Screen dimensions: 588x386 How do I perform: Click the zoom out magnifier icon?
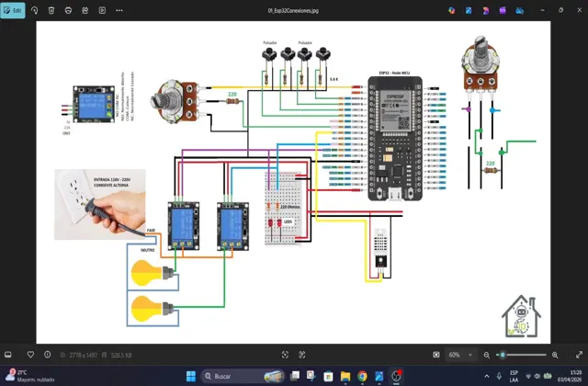[486, 355]
